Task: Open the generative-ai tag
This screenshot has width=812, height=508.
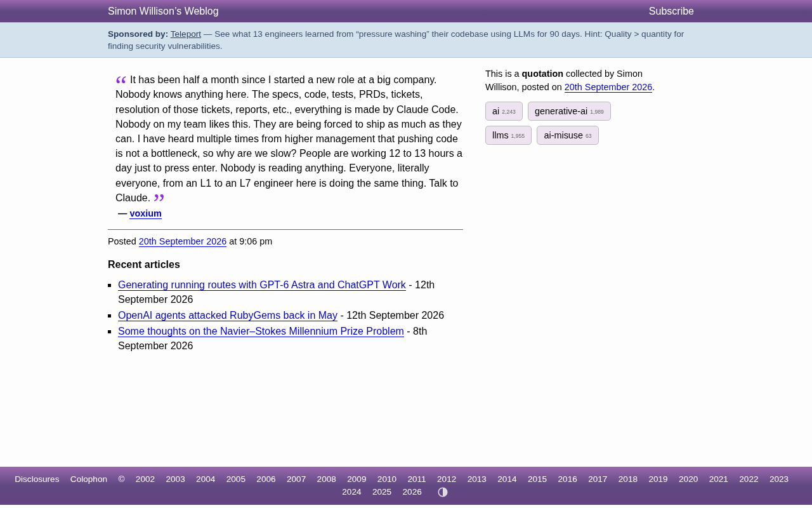Action: click(x=569, y=111)
